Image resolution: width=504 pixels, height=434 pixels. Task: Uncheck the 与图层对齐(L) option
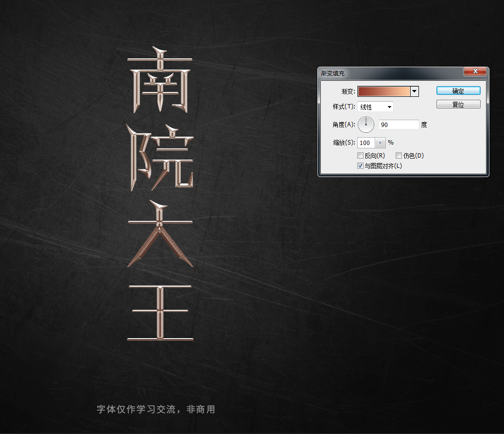(360, 165)
